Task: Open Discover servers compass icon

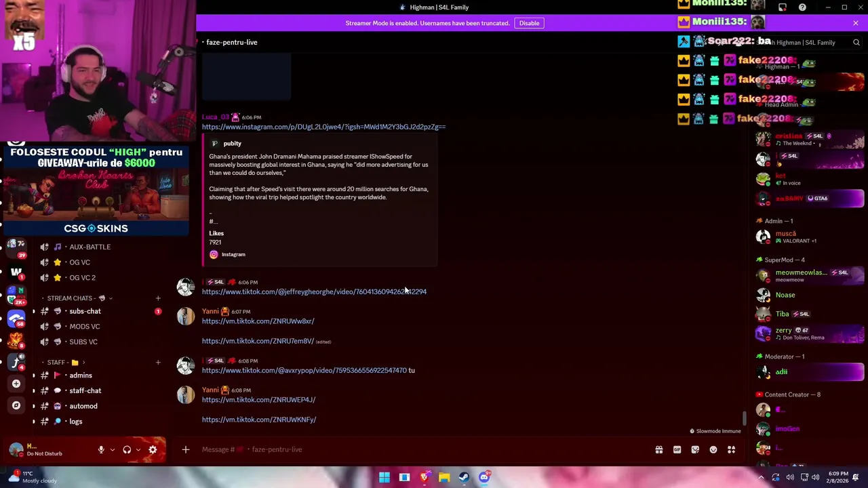Action: [16, 405]
